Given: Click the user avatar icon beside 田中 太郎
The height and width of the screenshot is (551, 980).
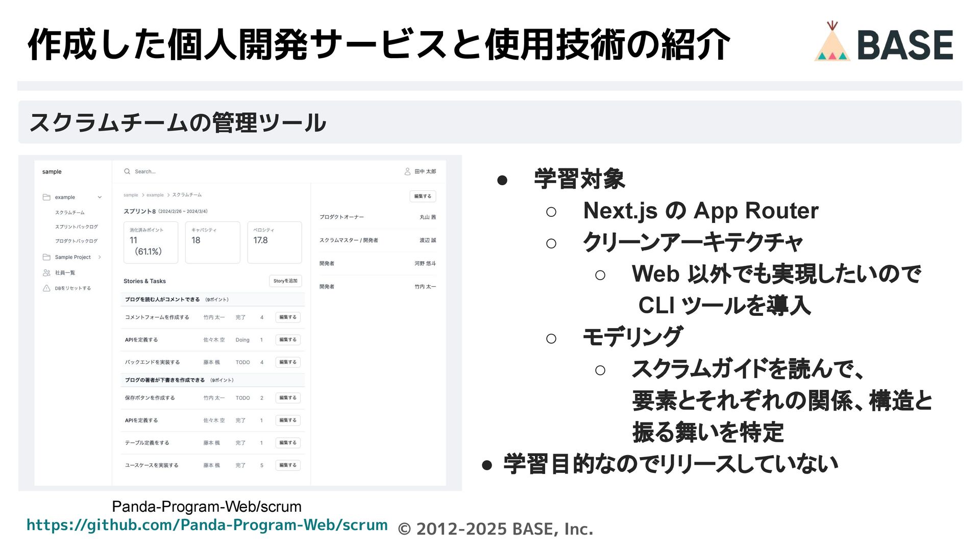Looking at the screenshot, I should pyautogui.click(x=407, y=171).
